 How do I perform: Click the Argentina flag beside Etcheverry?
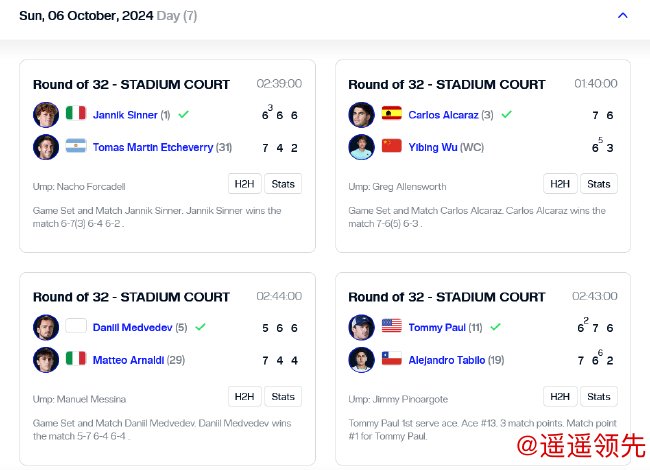[76, 147]
